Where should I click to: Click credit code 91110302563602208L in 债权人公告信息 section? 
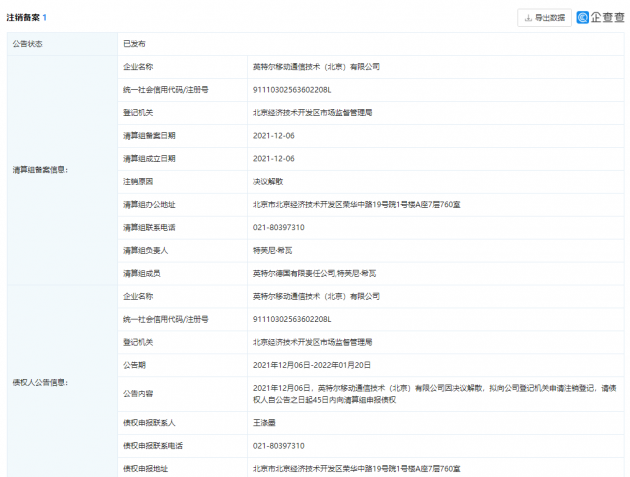coord(292,319)
